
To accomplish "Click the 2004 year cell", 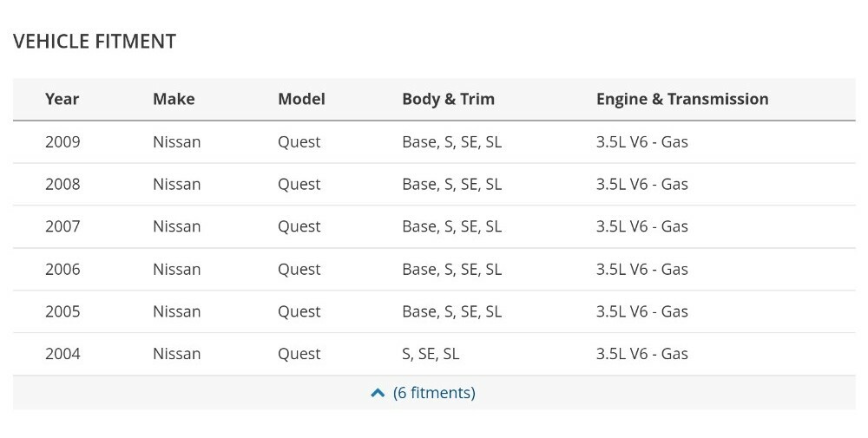I will coord(62,354).
